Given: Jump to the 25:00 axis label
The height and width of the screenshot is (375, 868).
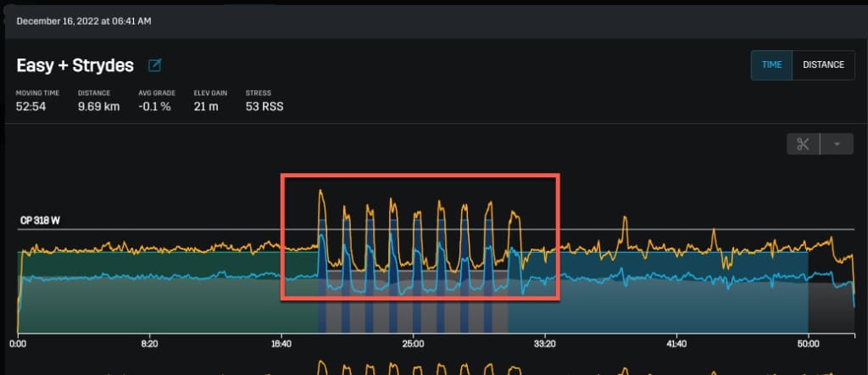Looking at the screenshot, I should click(413, 344).
